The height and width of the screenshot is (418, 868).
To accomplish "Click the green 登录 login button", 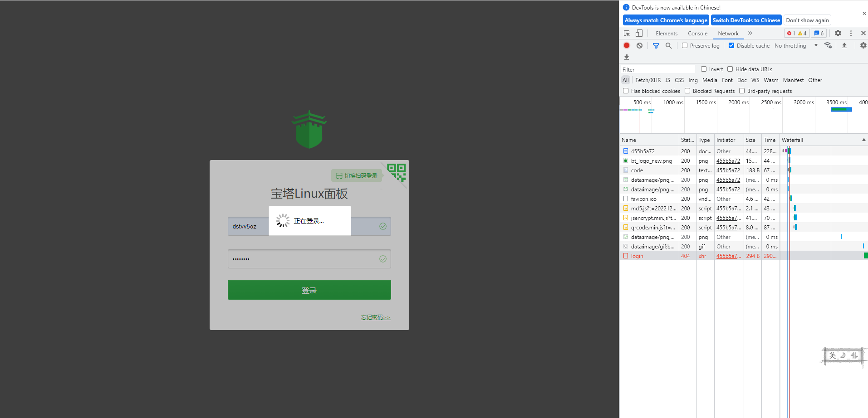I will (309, 290).
